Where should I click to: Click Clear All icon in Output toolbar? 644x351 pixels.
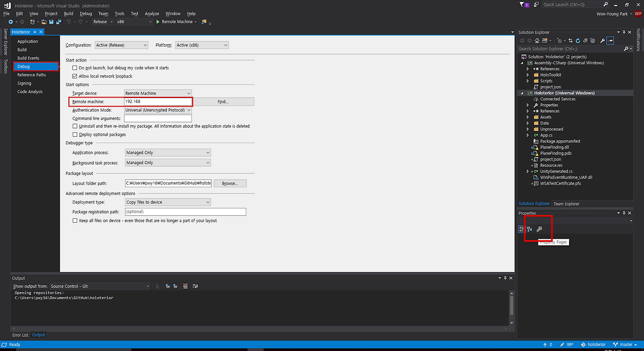[x=185, y=286]
